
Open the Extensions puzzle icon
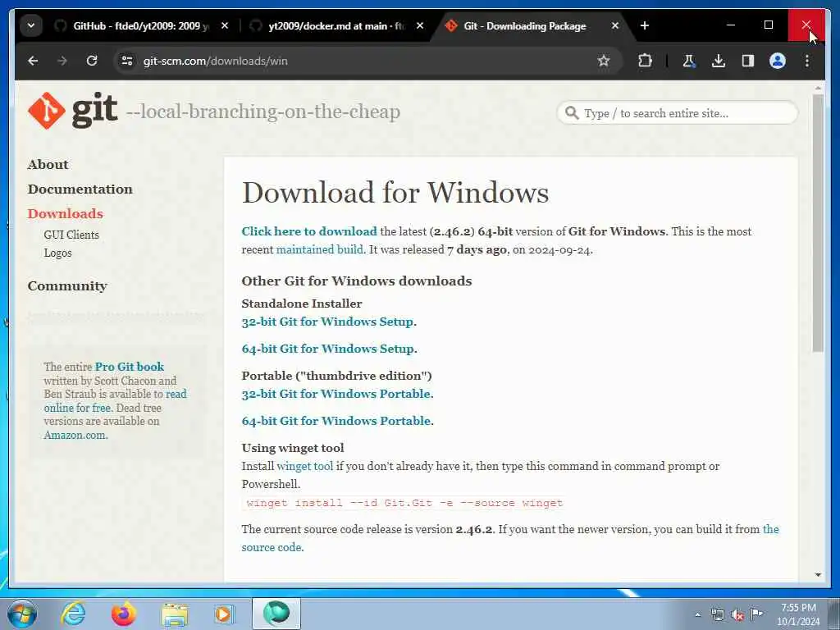point(645,61)
